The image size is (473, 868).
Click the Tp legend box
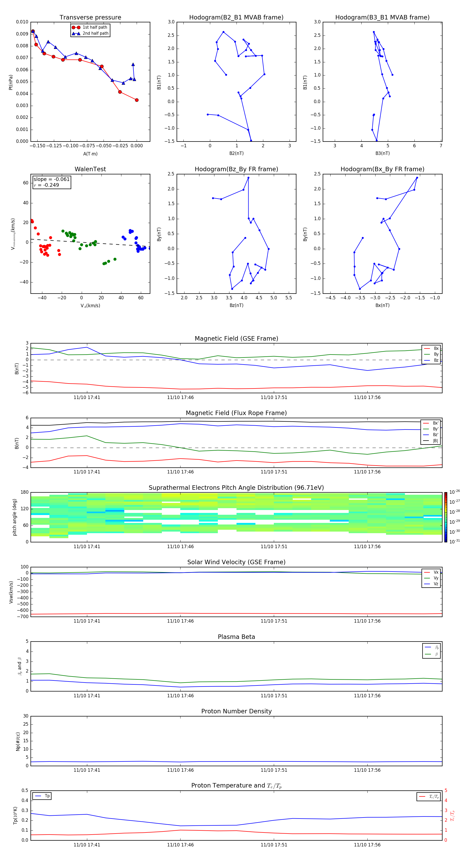click(x=42, y=796)
